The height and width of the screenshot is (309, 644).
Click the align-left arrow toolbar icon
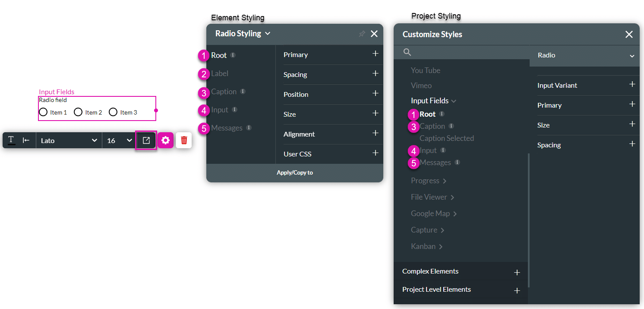26,140
